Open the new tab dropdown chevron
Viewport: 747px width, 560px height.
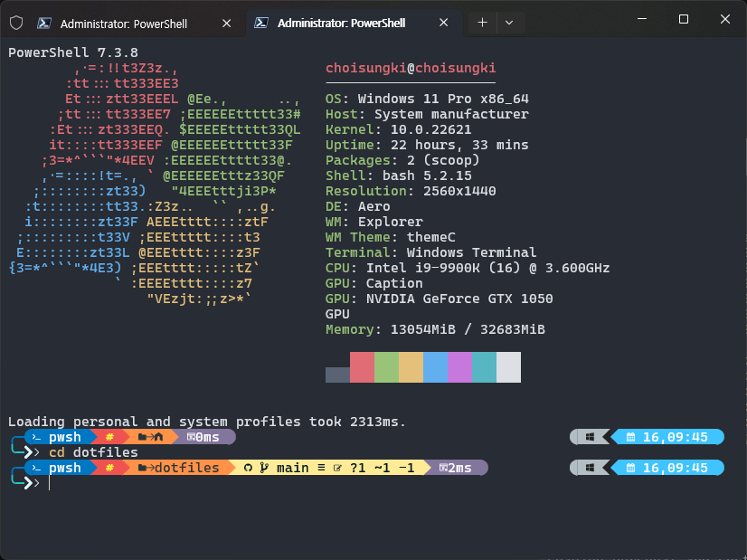(510, 23)
